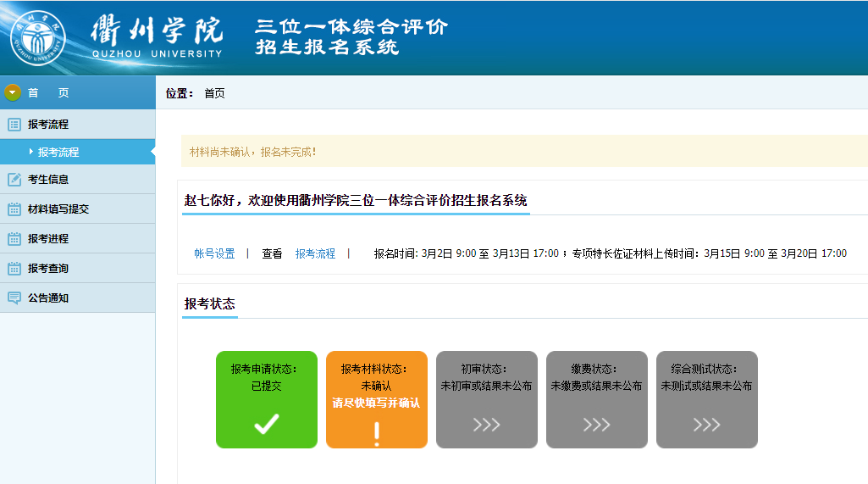This screenshot has height=484, width=868.
Task: Expand the 材料填写提交 sidebar section
Action: point(58,209)
